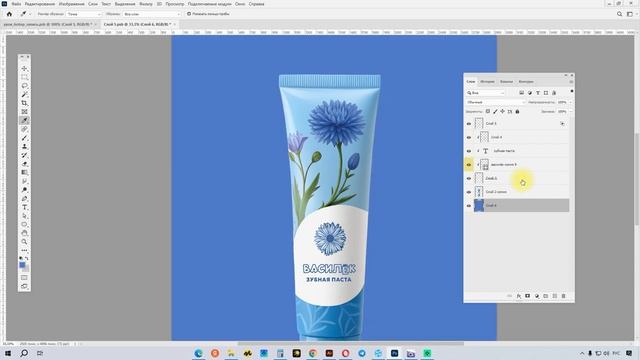Click the Home icon in options bar

point(9,14)
